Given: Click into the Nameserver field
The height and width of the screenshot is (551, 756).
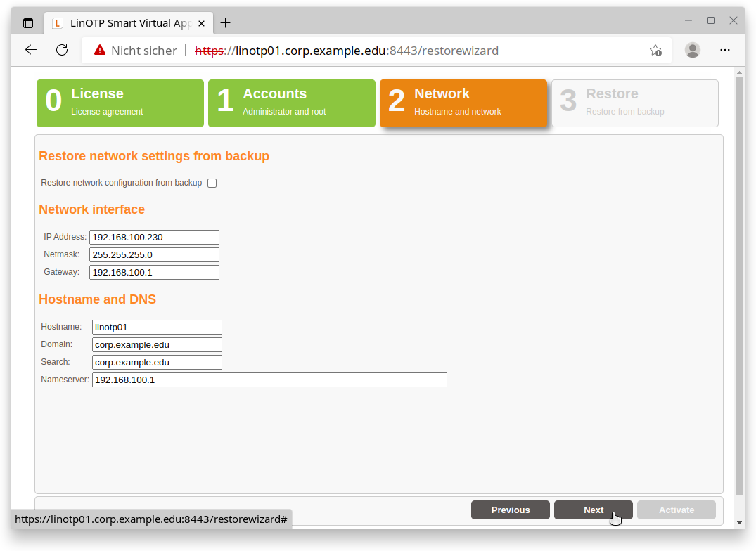Looking at the screenshot, I should (269, 380).
